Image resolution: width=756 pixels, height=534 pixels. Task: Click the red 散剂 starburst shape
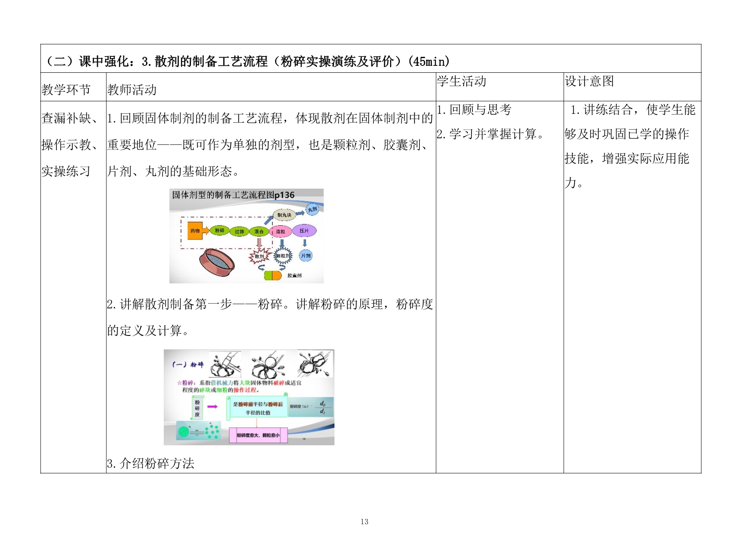point(259,256)
